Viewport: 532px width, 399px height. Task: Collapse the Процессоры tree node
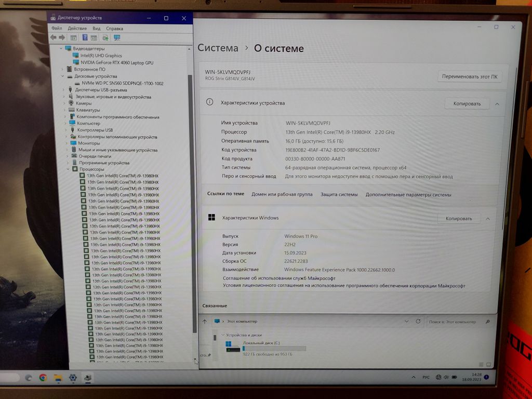[x=68, y=169]
